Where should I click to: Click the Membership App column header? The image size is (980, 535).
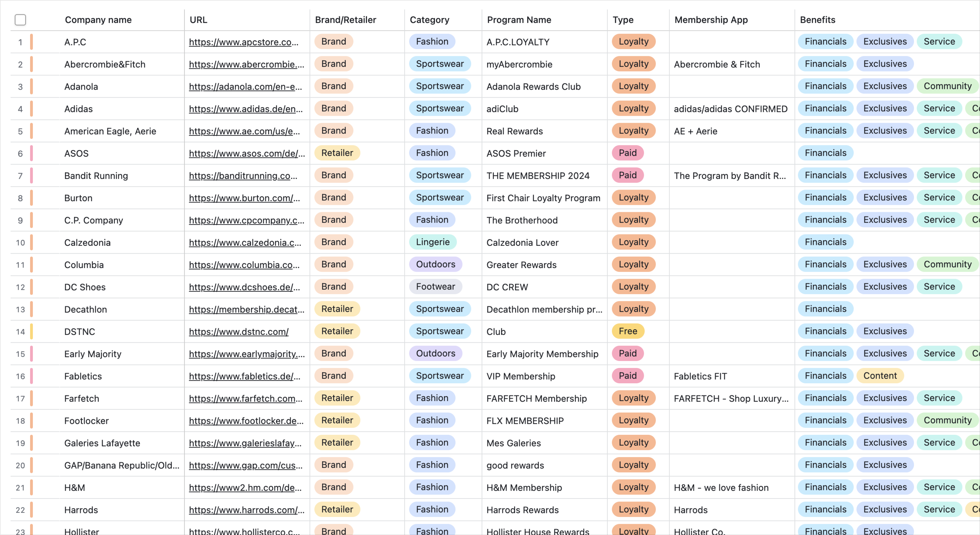click(711, 20)
